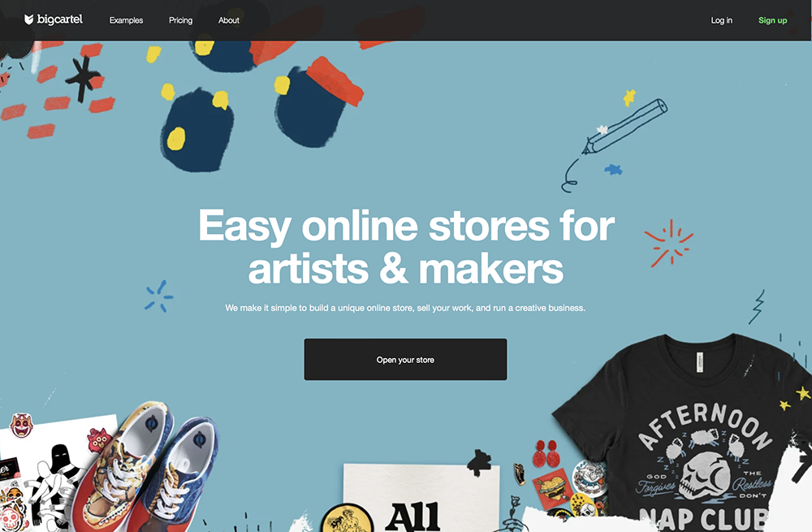The image size is (812, 532).
Task: Select the green Sign up link
Action: 772,20
